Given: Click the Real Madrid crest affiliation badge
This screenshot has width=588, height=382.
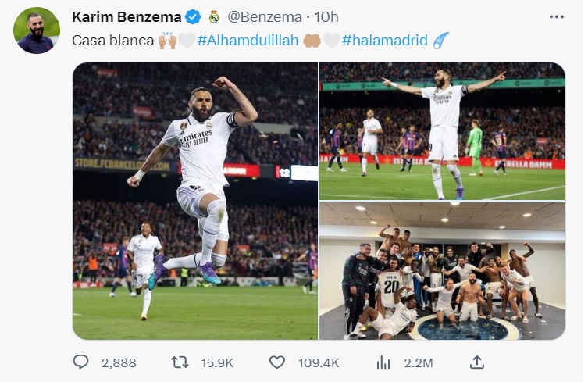Looking at the screenshot, I should pos(213,16).
